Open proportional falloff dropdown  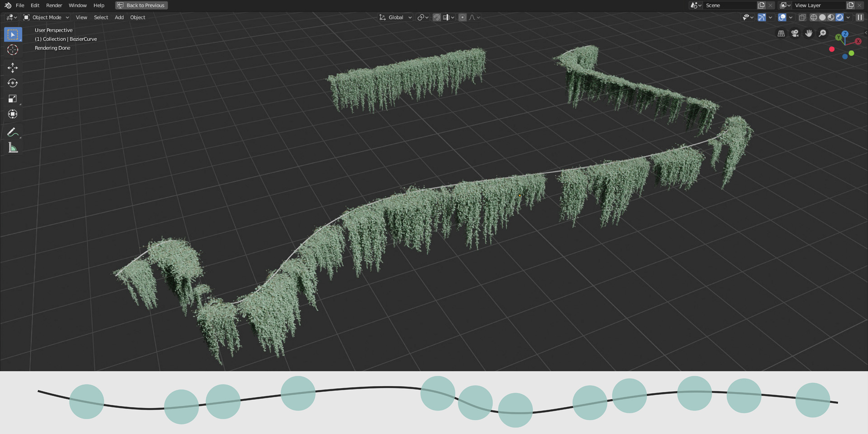(474, 17)
